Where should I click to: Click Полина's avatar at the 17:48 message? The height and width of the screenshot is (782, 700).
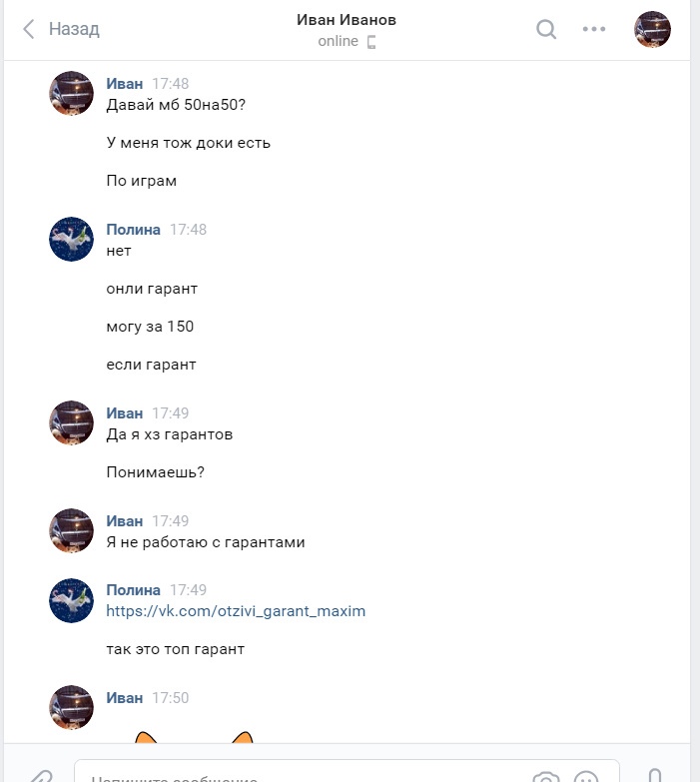(71, 239)
